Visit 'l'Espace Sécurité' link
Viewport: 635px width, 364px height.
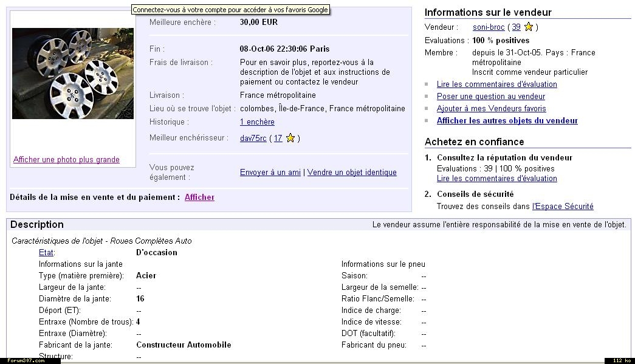562,207
